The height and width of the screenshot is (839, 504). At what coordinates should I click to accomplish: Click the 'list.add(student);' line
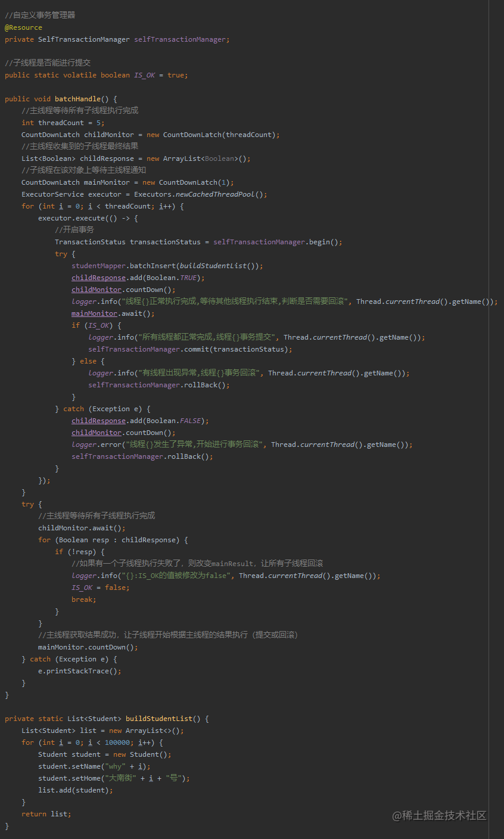click(76, 790)
